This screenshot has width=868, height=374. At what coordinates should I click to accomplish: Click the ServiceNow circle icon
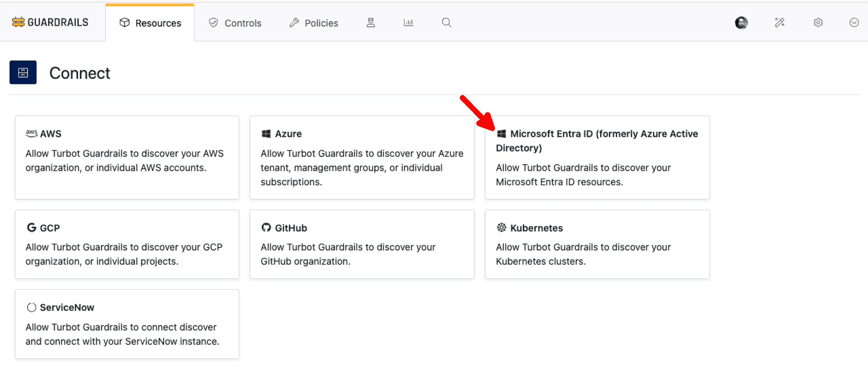coord(31,307)
